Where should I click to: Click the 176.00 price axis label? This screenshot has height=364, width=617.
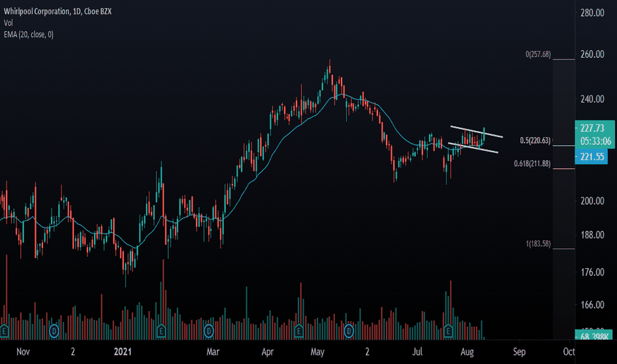[593, 272]
